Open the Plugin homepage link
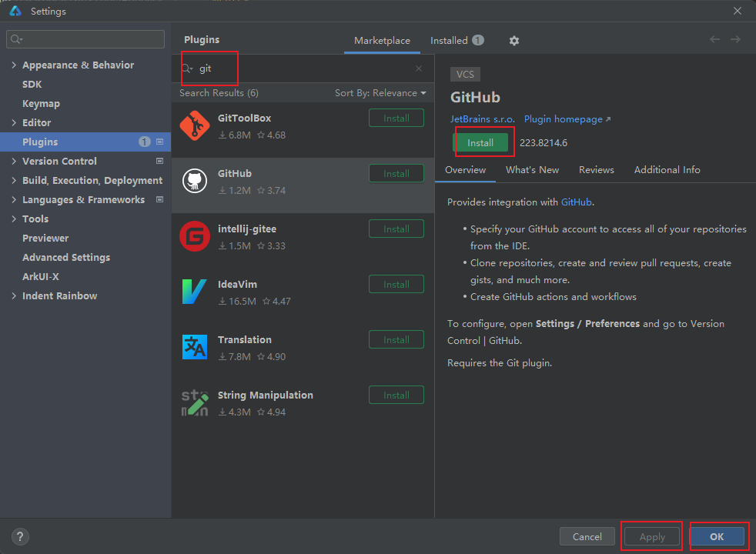The height and width of the screenshot is (554, 756). tap(567, 119)
